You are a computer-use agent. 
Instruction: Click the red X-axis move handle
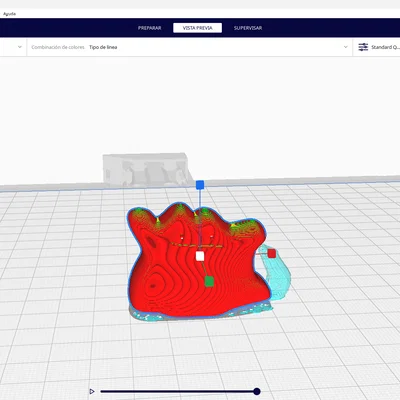272,253
